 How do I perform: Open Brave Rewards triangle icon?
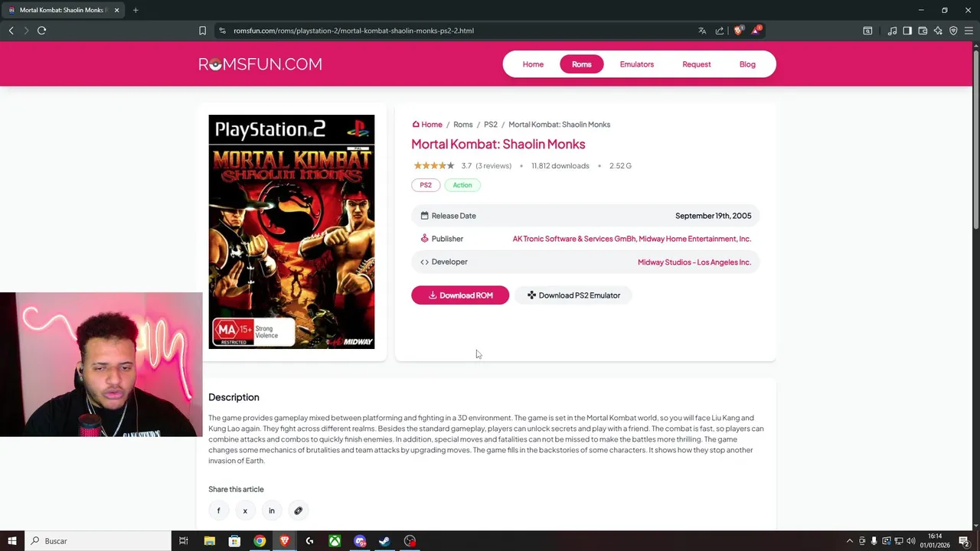tap(756, 31)
